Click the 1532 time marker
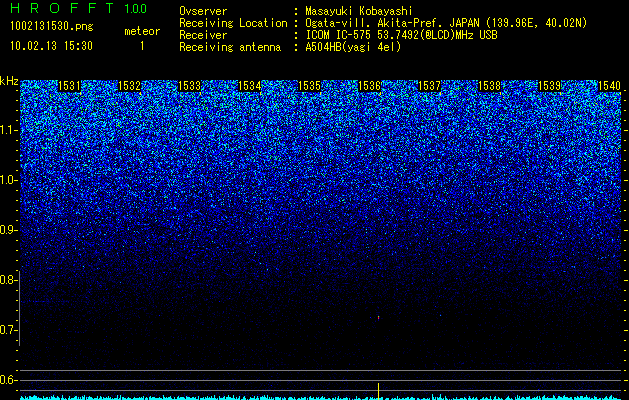The width and height of the screenshot is (629, 400). (130, 86)
